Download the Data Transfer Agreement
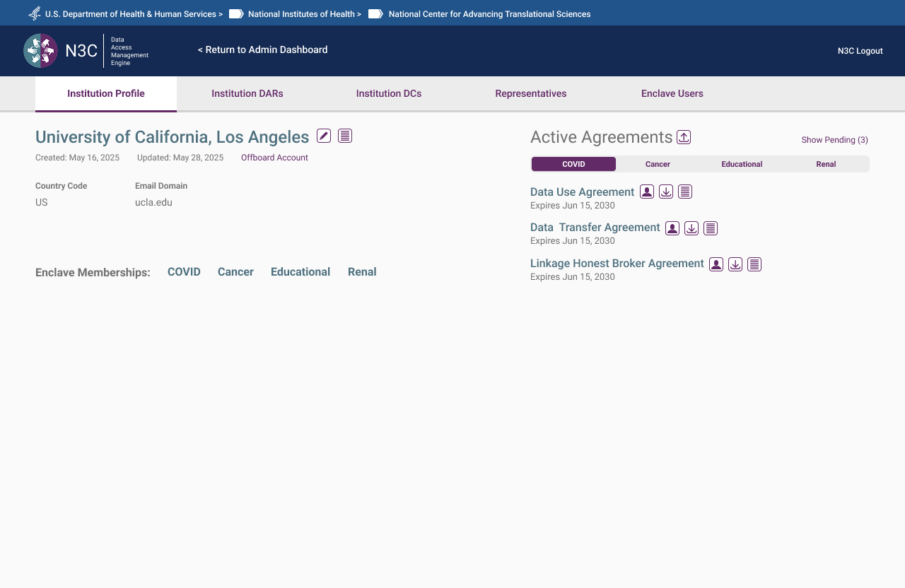 tap(691, 228)
